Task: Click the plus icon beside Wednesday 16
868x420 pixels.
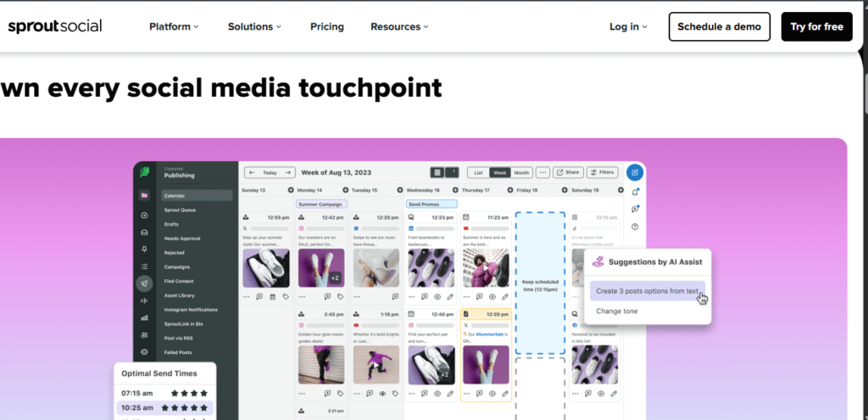Action: click(x=455, y=190)
